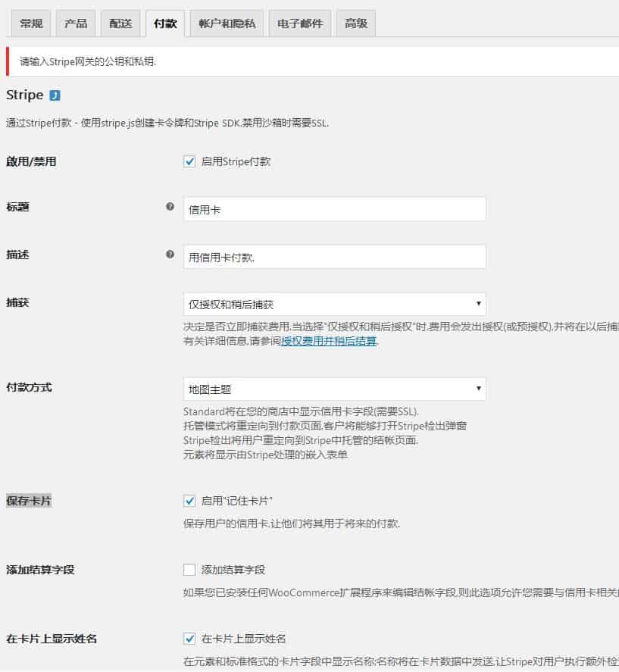
Task: Click the 添加结算字段 row label on the left
Action: [x=40, y=570]
